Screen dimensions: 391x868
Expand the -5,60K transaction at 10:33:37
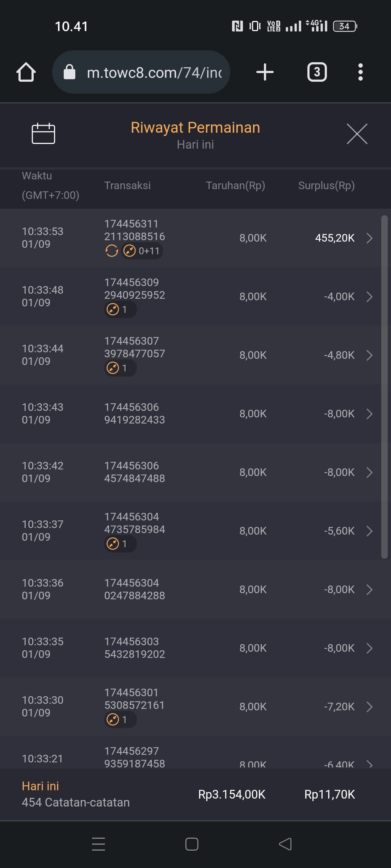(369, 531)
